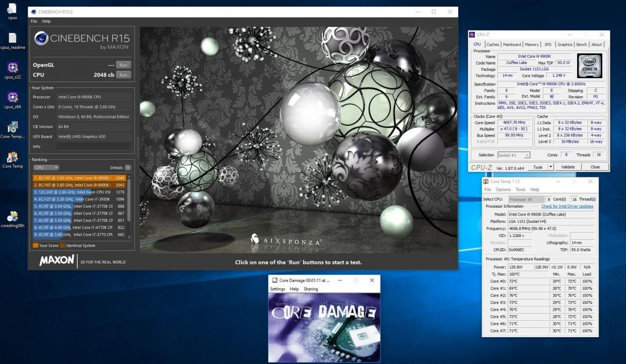Click the Ranking list vertical scrollbar
The width and height of the screenshot is (626, 364).
131,205
